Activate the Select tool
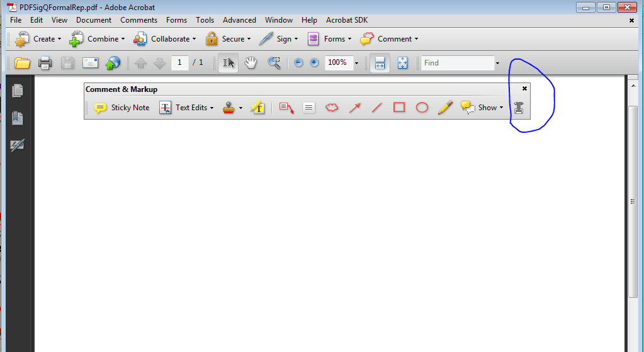 [x=228, y=63]
